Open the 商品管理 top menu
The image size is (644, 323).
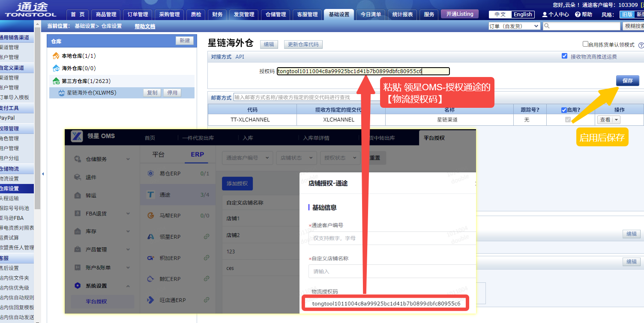(106, 15)
